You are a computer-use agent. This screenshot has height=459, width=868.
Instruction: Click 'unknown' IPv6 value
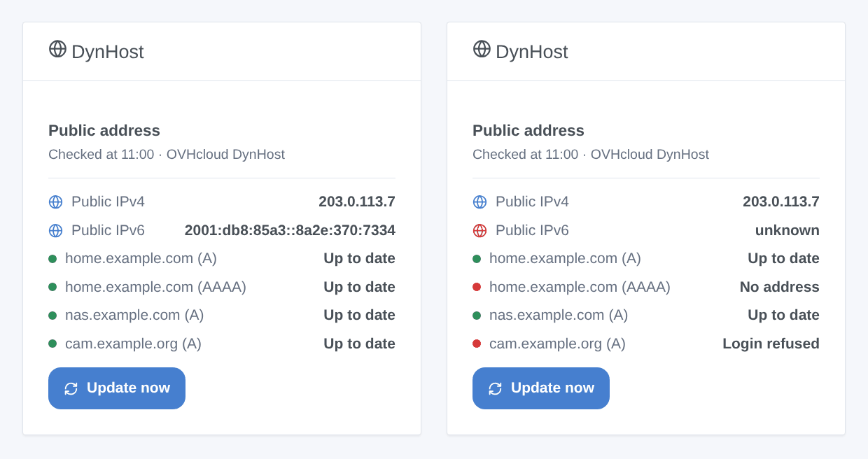(787, 230)
